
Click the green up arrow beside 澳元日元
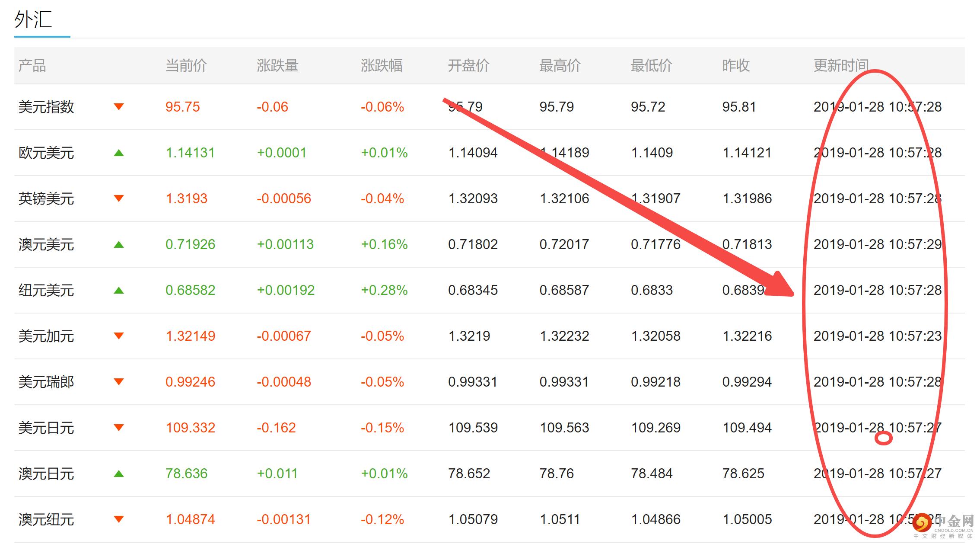pos(119,474)
